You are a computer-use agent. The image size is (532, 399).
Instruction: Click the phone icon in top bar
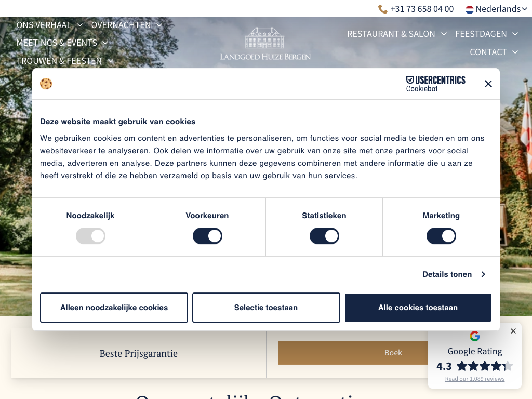[x=383, y=9]
